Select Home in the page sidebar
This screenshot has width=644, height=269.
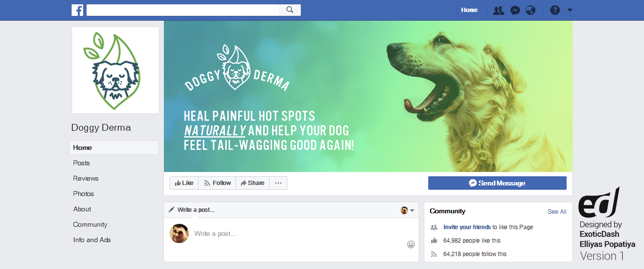pos(114,147)
